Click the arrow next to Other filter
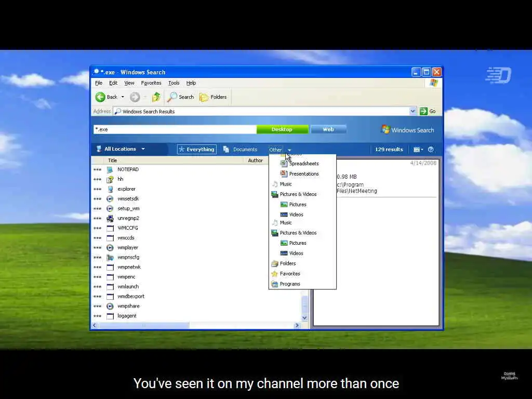The height and width of the screenshot is (399, 532). pyautogui.click(x=289, y=150)
